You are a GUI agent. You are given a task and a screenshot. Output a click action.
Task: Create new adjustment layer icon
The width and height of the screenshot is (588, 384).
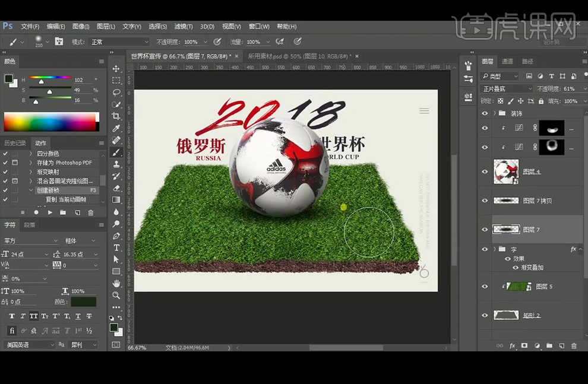pos(537,346)
